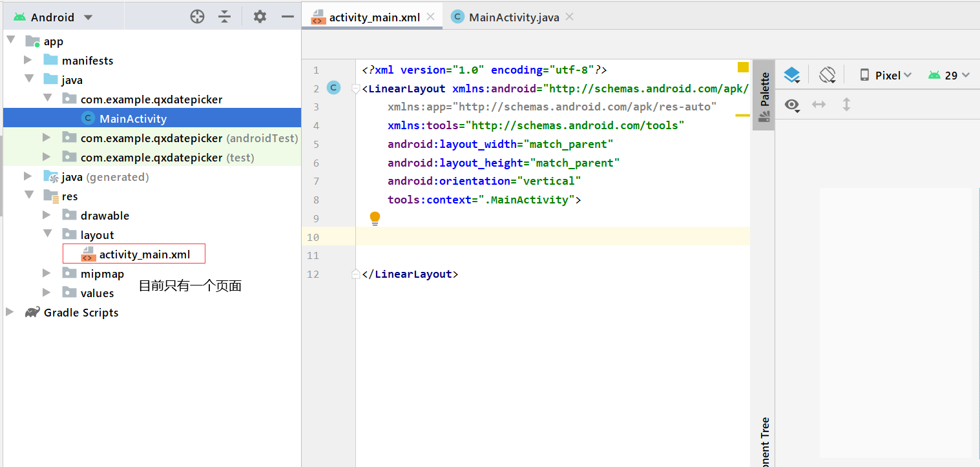Fold at the closing LinearLayout tag

tap(355, 274)
